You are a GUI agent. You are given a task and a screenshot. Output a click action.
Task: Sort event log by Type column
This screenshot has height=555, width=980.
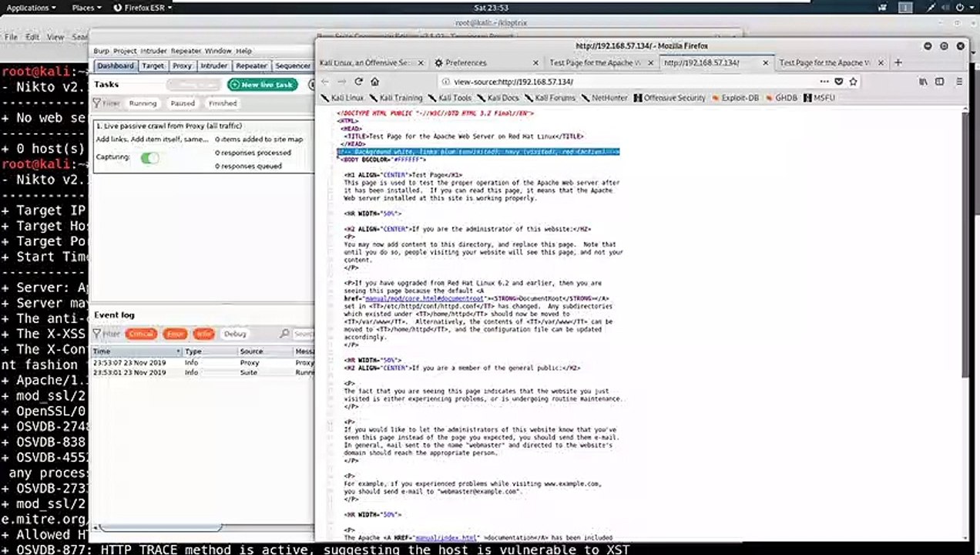(x=210, y=351)
